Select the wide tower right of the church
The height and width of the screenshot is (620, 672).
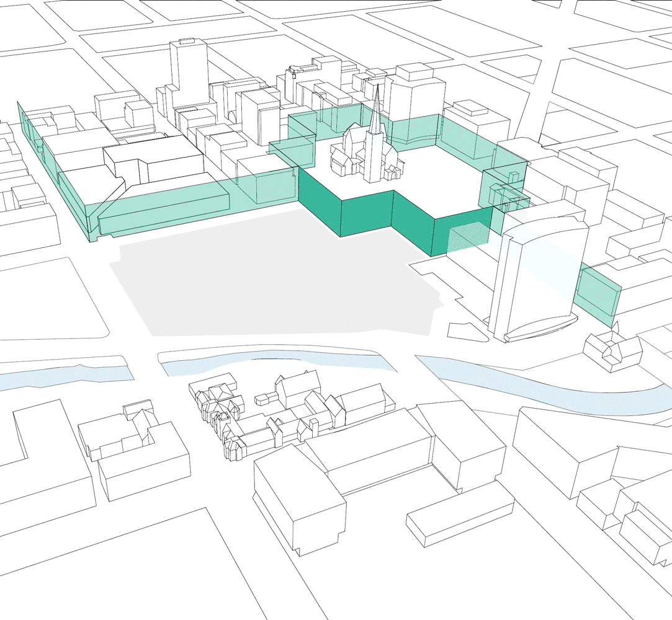(414, 99)
